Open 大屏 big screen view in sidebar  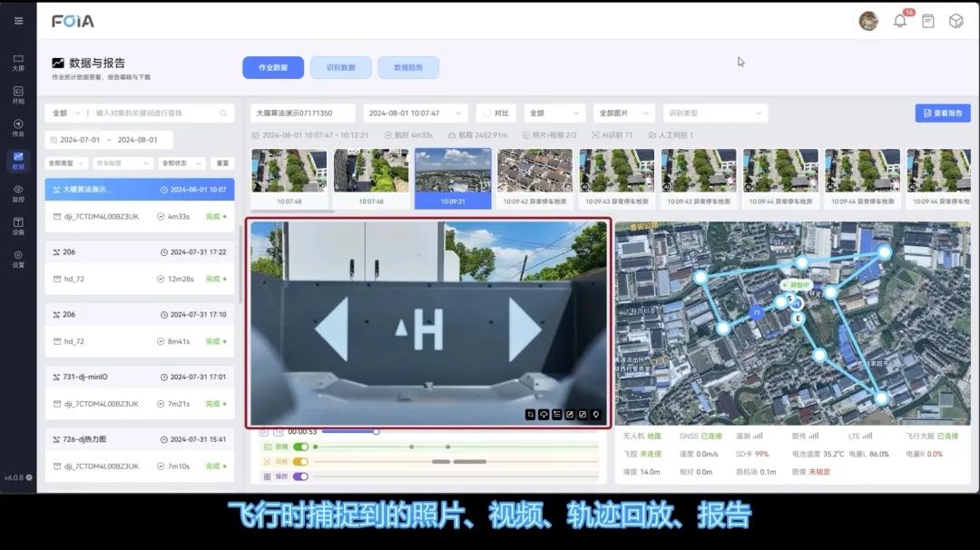click(18, 63)
